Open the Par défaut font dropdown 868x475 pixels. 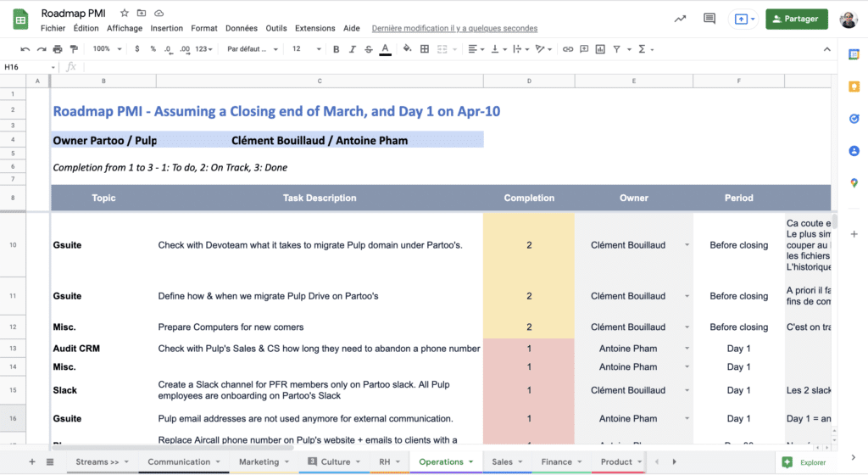[253, 49]
